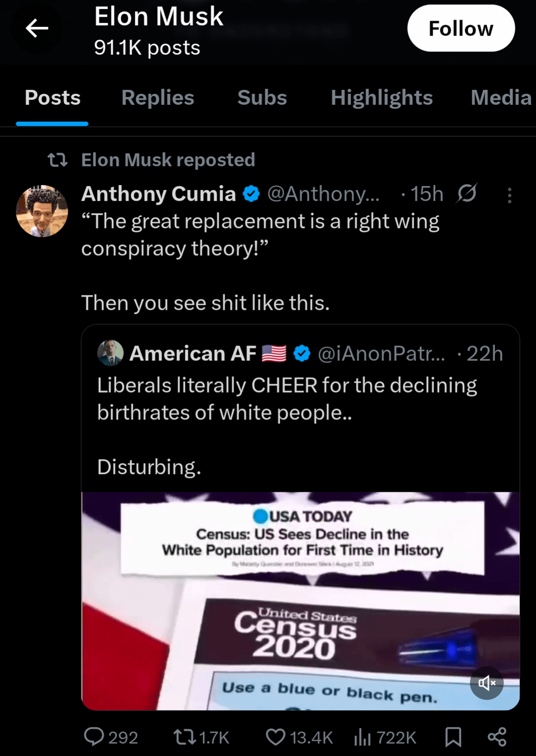
Task: Tap the repost arrows icon under post
Action: pos(183,737)
